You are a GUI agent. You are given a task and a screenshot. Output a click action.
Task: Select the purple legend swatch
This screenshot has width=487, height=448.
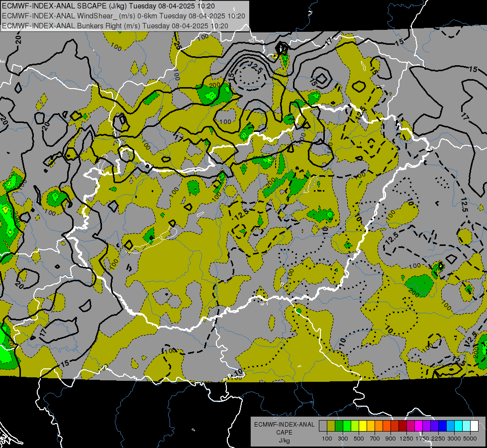(427, 426)
